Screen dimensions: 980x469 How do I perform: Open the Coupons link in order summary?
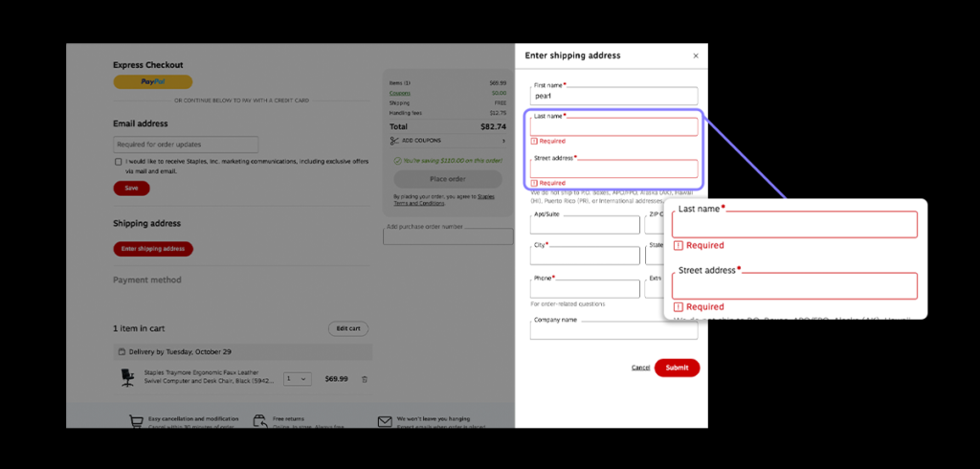tap(400, 93)
